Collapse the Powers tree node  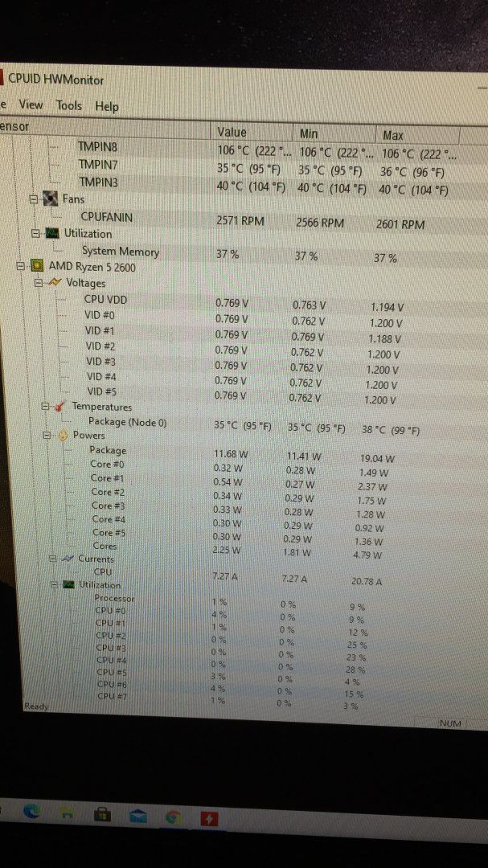point(47,436)
